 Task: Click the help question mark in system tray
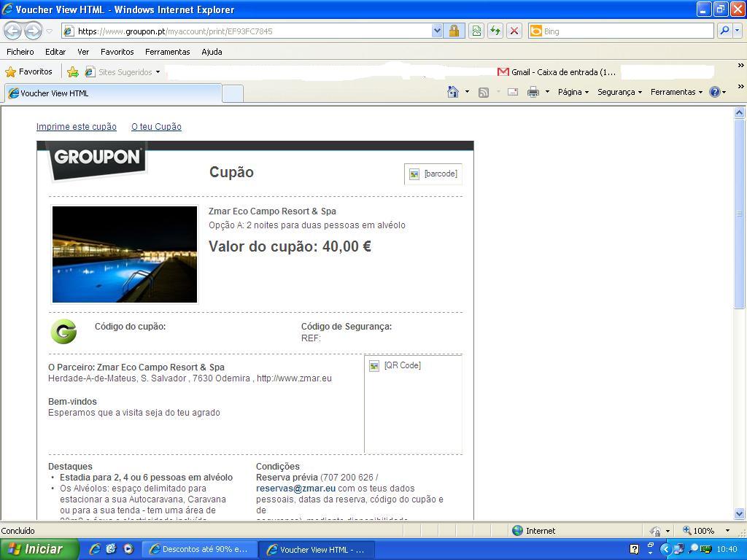click(634, 549)
